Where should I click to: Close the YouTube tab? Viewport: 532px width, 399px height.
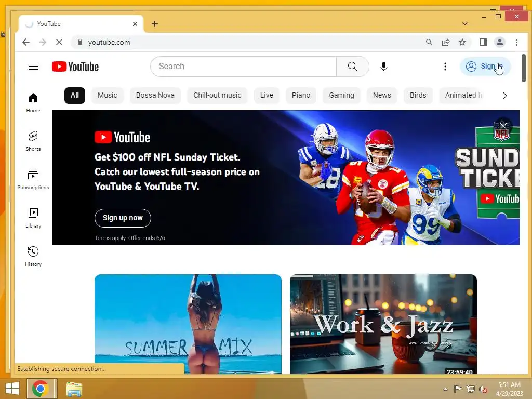tap(135, 24)
